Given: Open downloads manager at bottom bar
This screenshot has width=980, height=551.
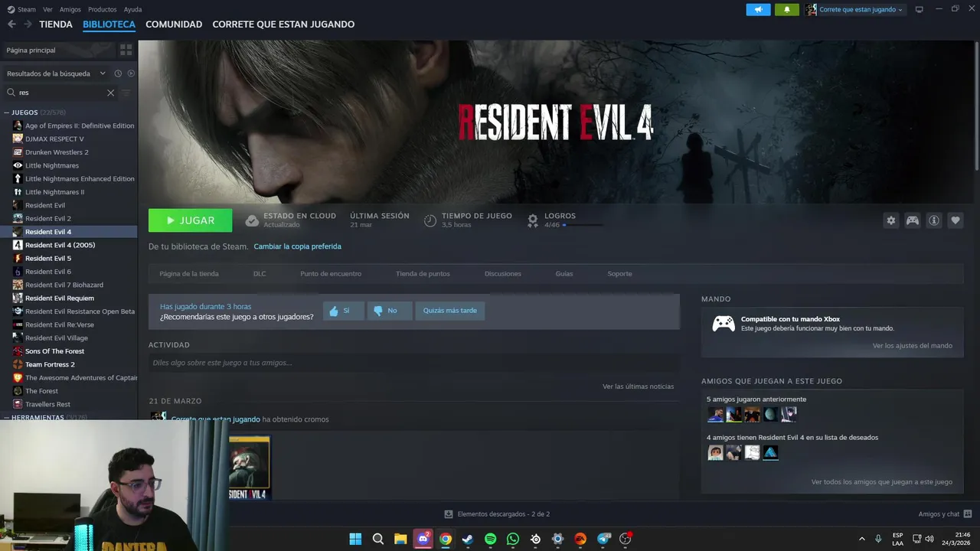Looking at the screenshot, I should [x=497, y=514].
